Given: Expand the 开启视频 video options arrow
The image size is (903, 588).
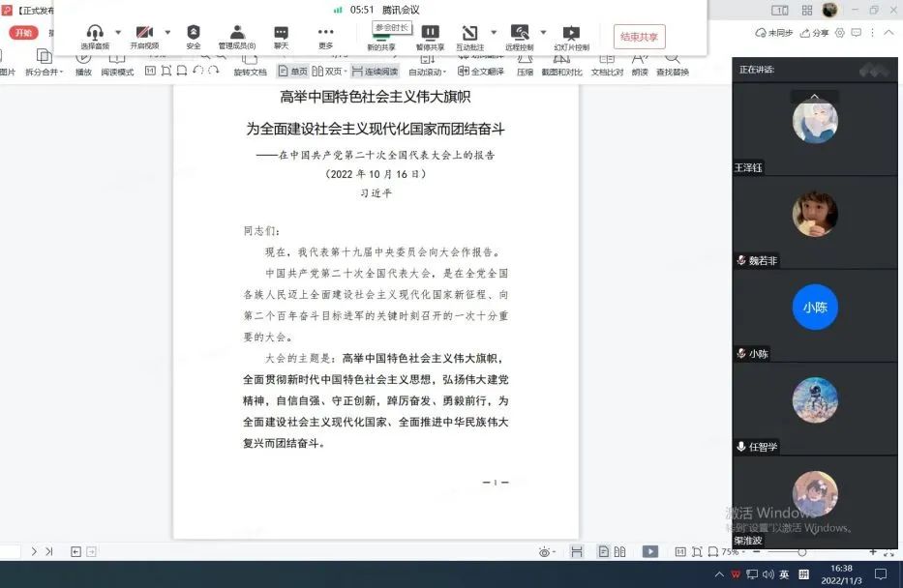Looking at the screenshot, I should click(167, 32).
